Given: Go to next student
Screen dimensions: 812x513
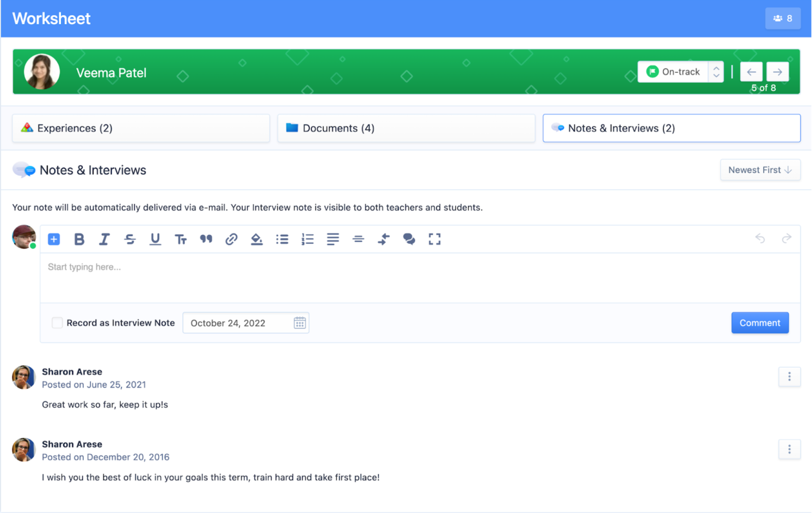Looking at the screenshot, I should point(777,72).
